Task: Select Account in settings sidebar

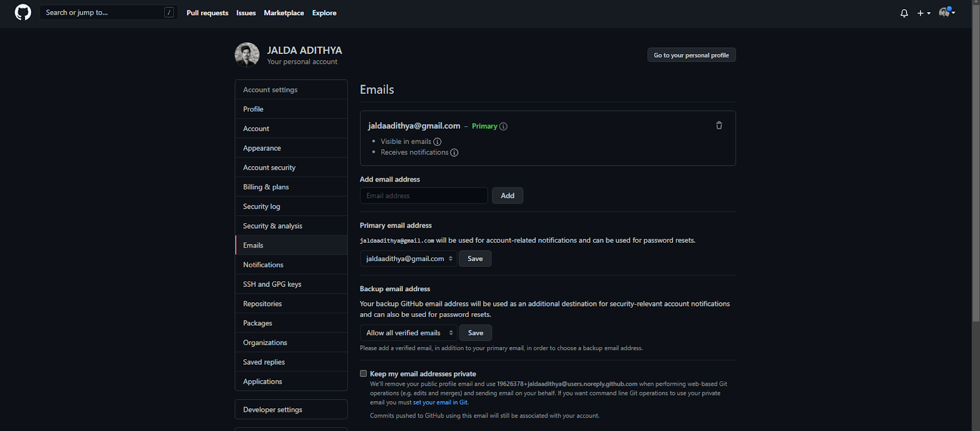Action: pos(291,129)
